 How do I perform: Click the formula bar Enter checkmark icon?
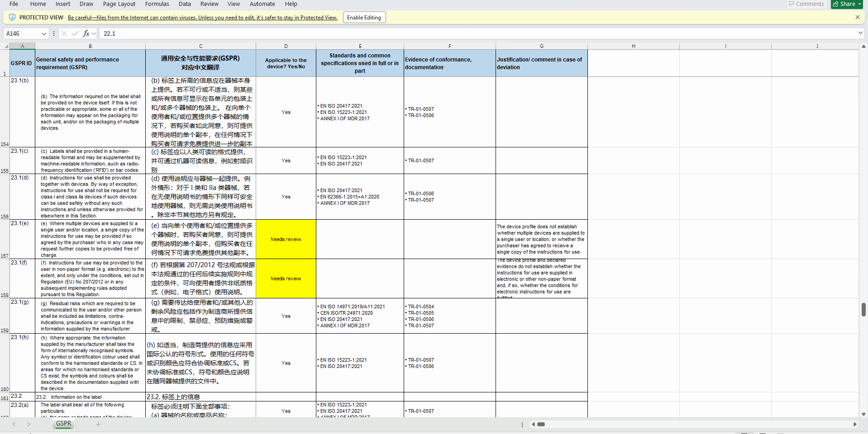pos(75,33)
